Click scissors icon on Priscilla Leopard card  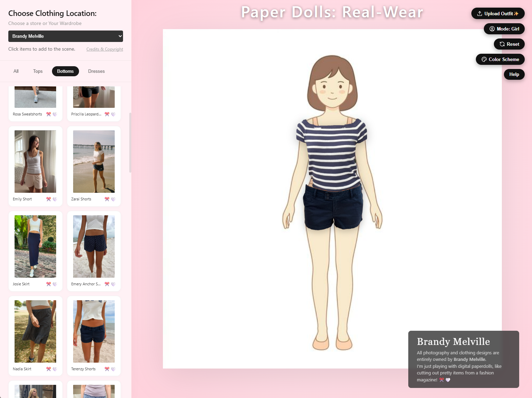107,114
